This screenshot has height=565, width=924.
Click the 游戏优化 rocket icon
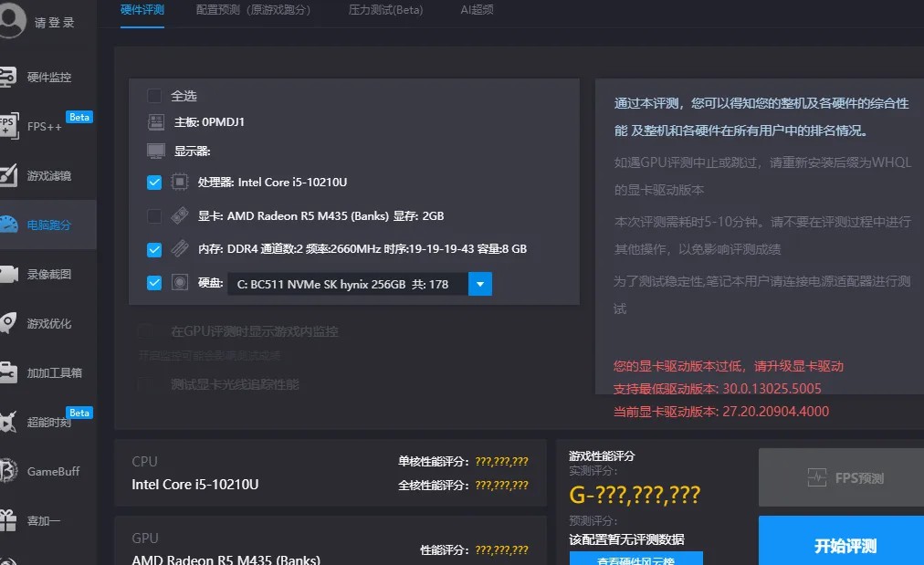click(7, 323)
